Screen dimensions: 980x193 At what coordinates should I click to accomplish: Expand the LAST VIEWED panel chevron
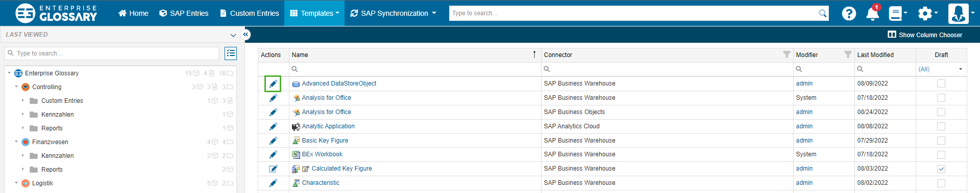click(x=233, y=35)
